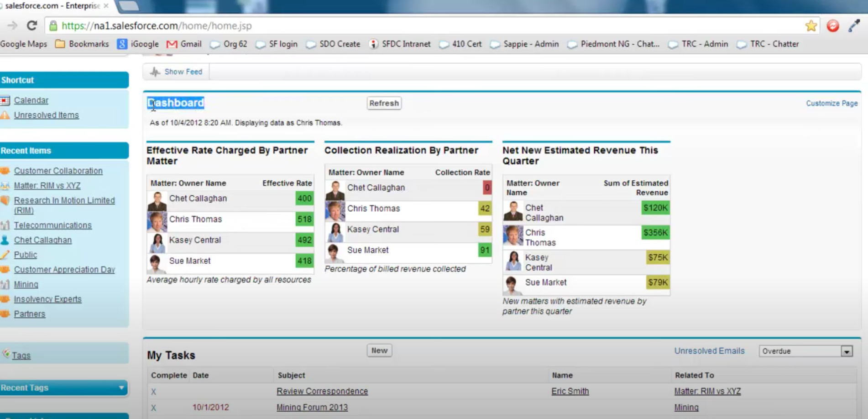Open Mining Forum 2013 task subject
The height and width of the screenshot is (419, 868).
point(312,407)
